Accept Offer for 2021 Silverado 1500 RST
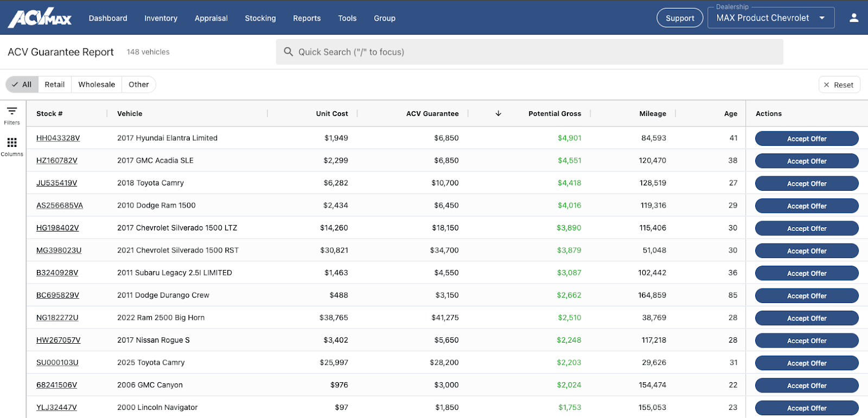This screenshot has width=868, height=418. coord(807,251)
